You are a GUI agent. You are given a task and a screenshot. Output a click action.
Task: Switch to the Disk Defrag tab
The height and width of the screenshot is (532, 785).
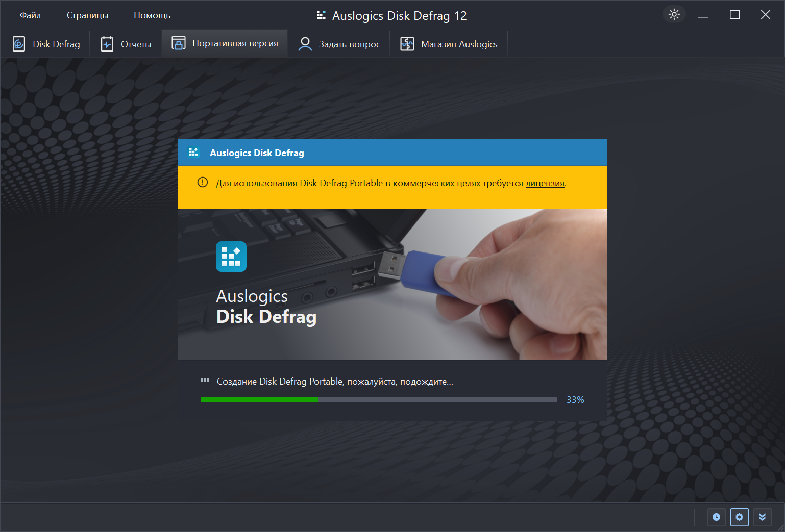(x=46, y=44)
